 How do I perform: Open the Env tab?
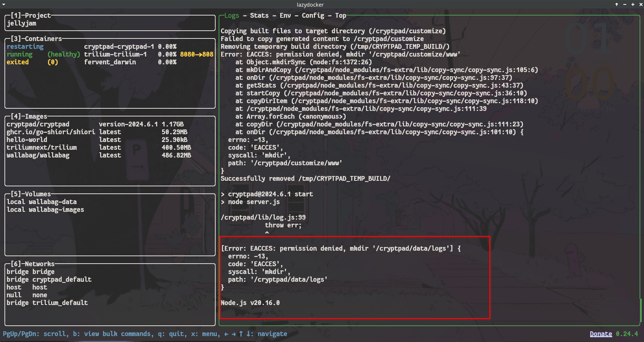[x=285, y=16]
